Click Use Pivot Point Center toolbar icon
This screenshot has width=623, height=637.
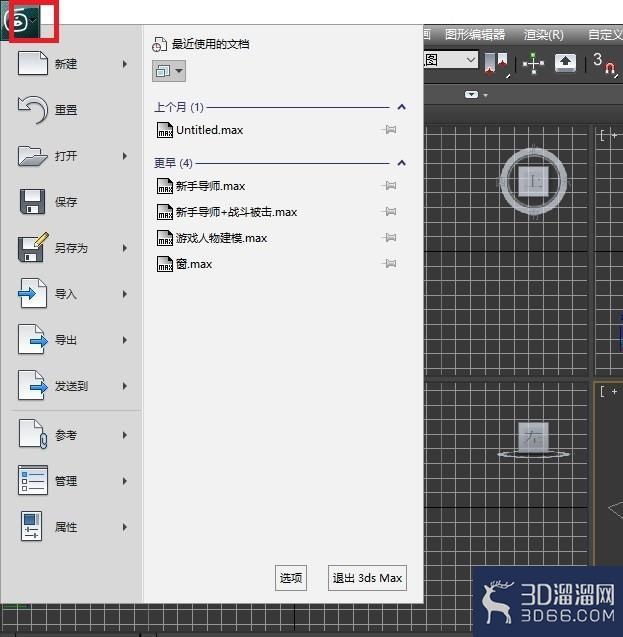pyautogui.click(x=496, y=64)
